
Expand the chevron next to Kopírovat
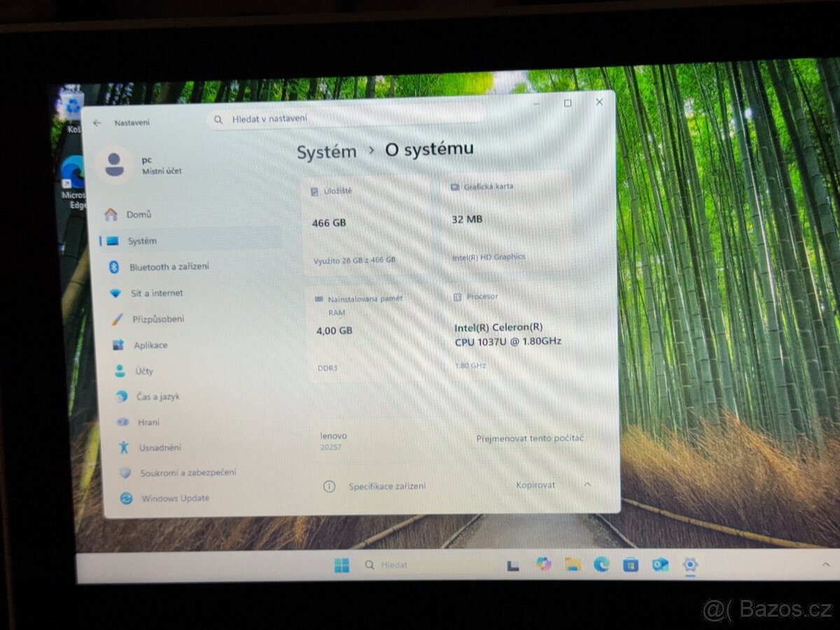[x=587, y=484]
